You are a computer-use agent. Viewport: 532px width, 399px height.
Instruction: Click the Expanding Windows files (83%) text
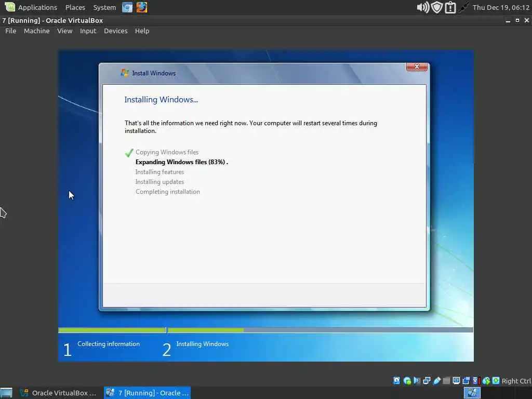coord(181,162)
